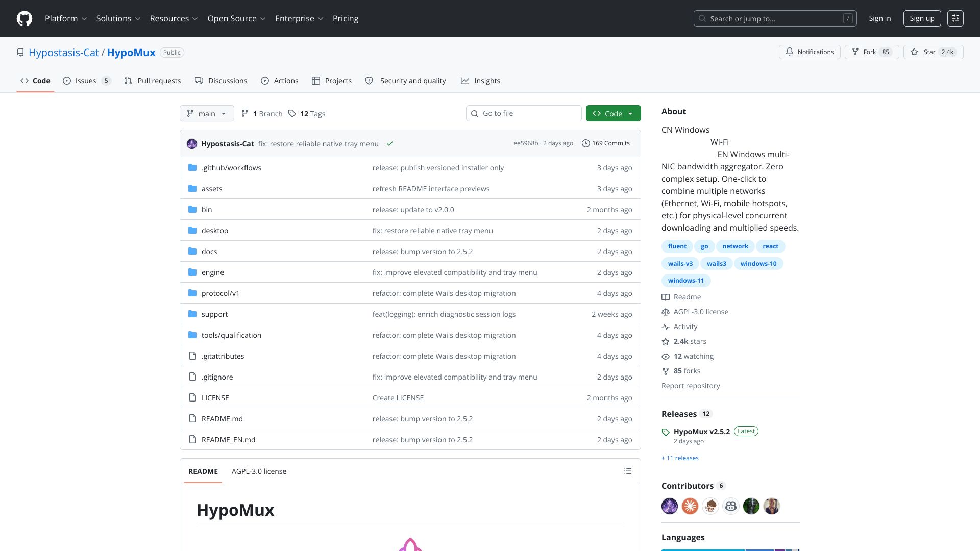Open the Projects tab
Screen dimensions: 980x551
click(332, 81)
